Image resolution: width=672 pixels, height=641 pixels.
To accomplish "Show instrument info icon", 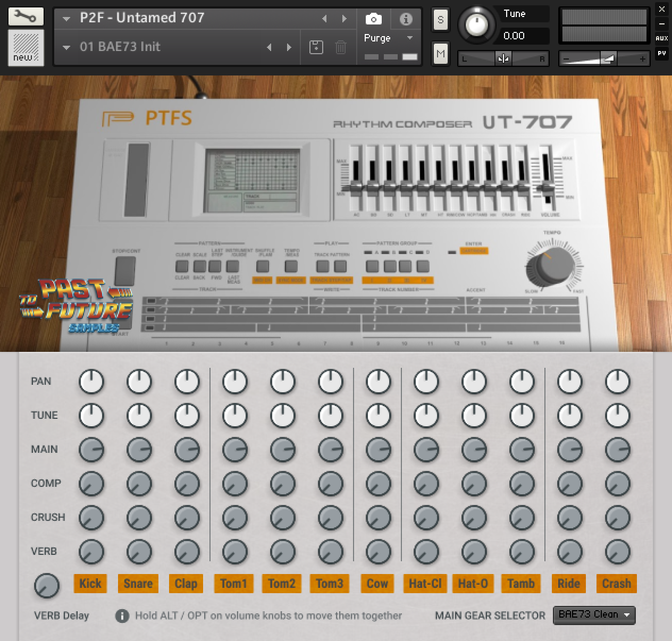I will click(406, 20).
